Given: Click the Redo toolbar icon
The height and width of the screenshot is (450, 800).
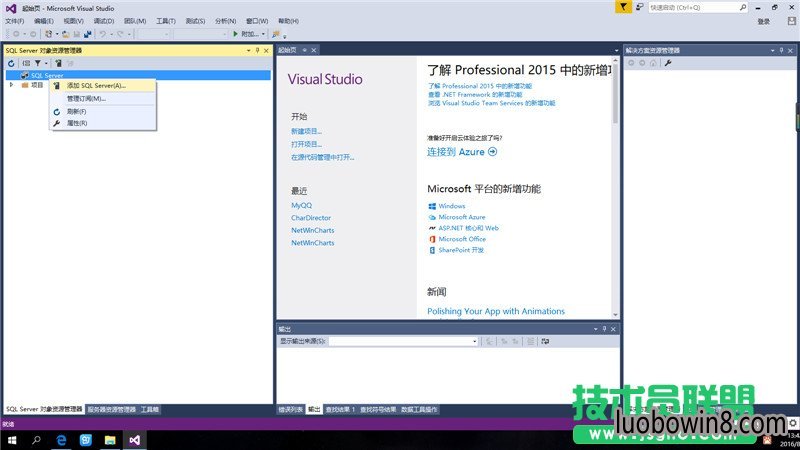Looking at the screenshot, I should (120, 34).
